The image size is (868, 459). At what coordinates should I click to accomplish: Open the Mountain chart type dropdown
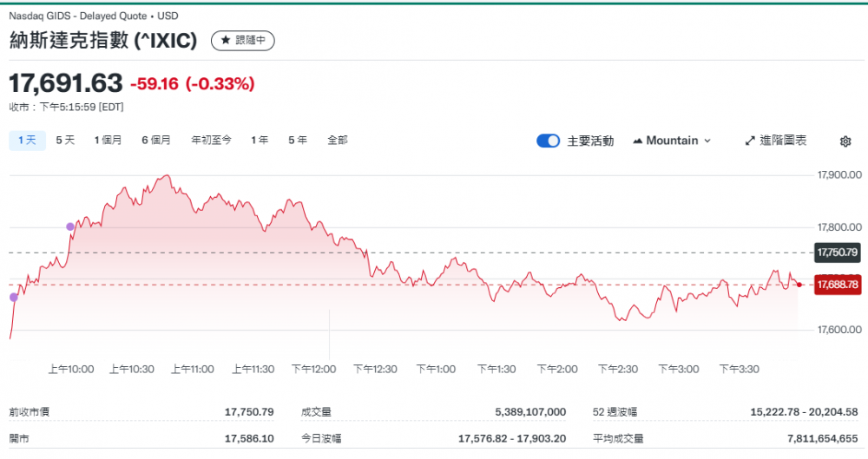[x=673, y=141]
